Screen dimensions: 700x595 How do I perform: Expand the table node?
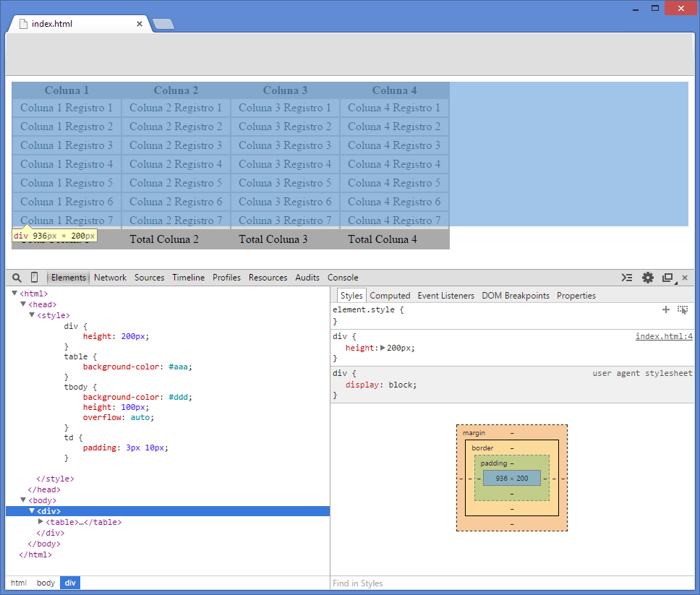(40, 521)
